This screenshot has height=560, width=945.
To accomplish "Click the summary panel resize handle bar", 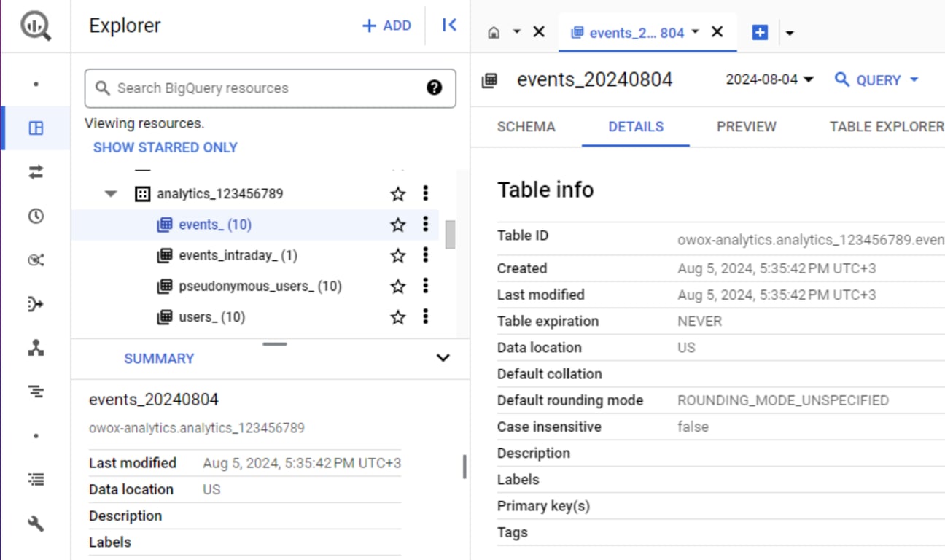I will point(275,343).
